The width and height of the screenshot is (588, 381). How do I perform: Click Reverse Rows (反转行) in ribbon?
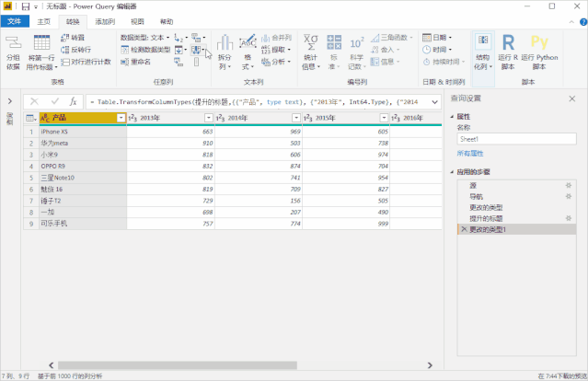80,50
